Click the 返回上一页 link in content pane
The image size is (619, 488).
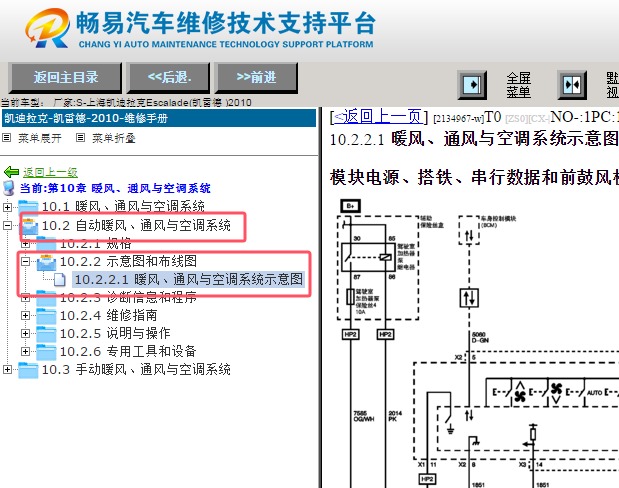point(379,117)
